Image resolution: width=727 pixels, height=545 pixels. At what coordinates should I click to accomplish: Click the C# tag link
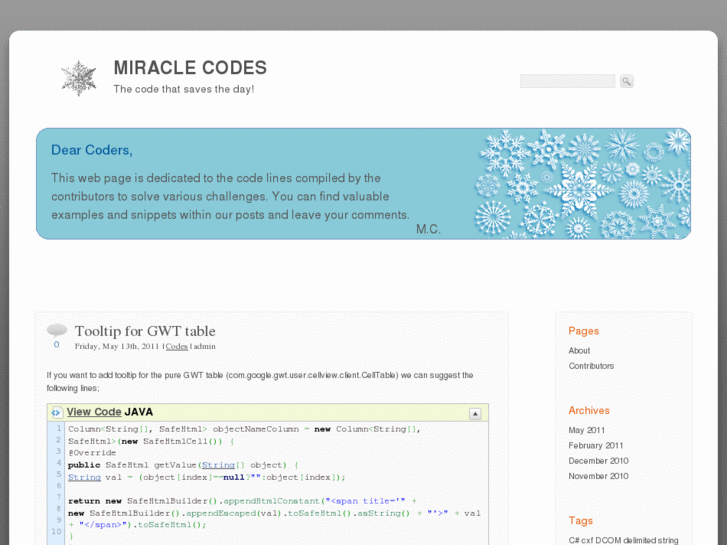574,540
